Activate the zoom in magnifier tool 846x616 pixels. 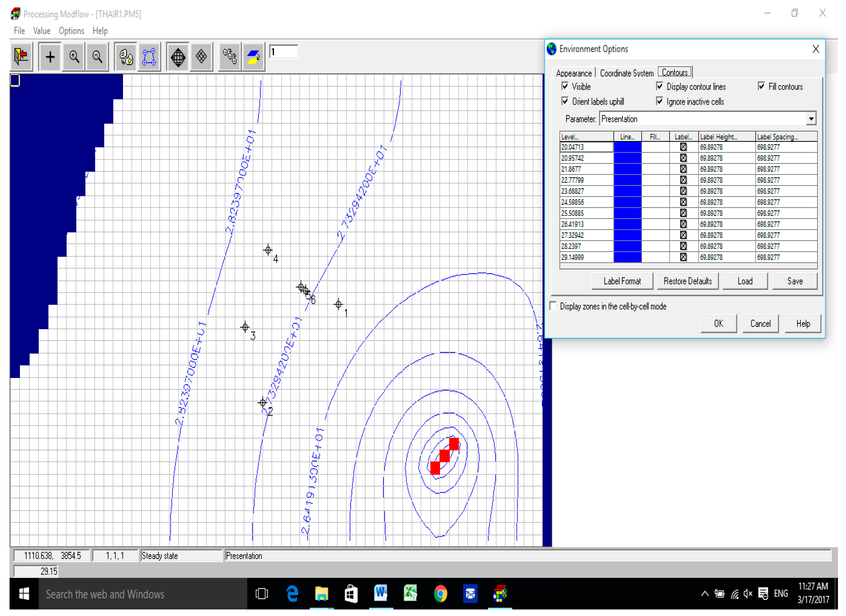pyautogui.click(x=74, y=57)
